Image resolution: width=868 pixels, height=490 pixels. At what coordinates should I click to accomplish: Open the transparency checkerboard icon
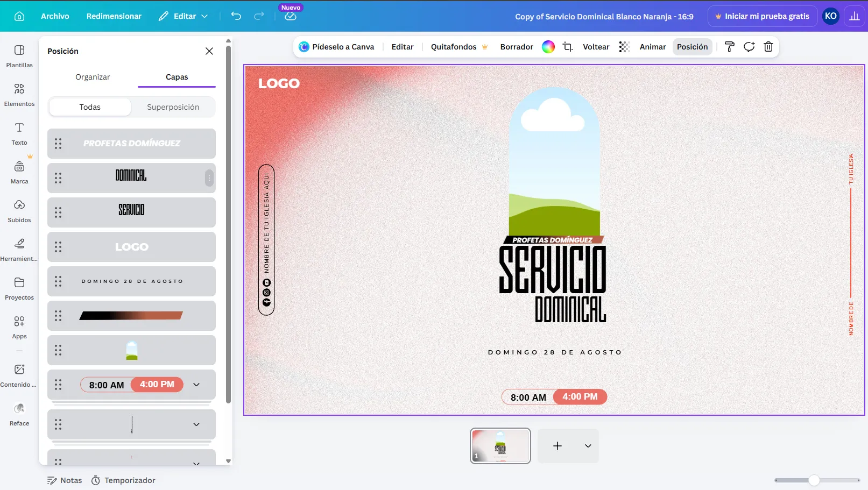(624, 47)
